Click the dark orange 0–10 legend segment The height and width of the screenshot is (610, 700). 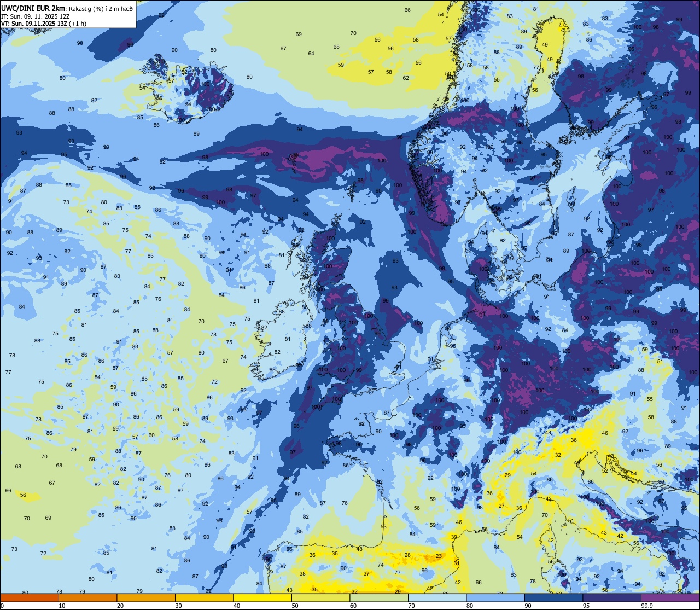[30, 597]
